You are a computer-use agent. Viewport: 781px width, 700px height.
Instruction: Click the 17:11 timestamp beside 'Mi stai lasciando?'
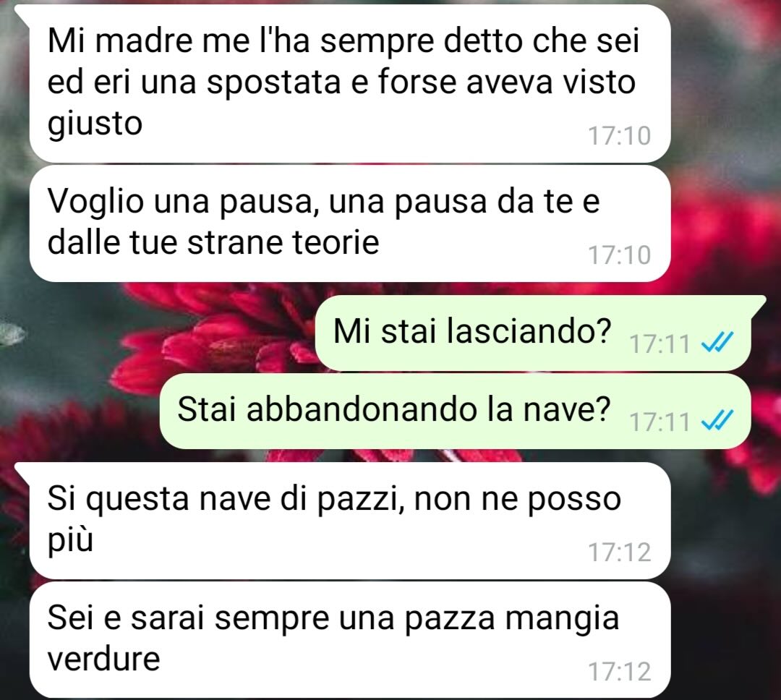click(x=660, y=343)
